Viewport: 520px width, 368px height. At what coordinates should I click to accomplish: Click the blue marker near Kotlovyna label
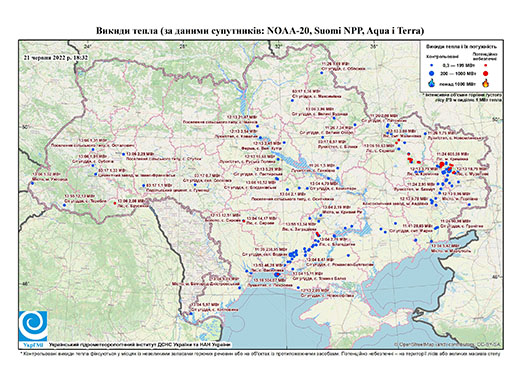point(191,313)
